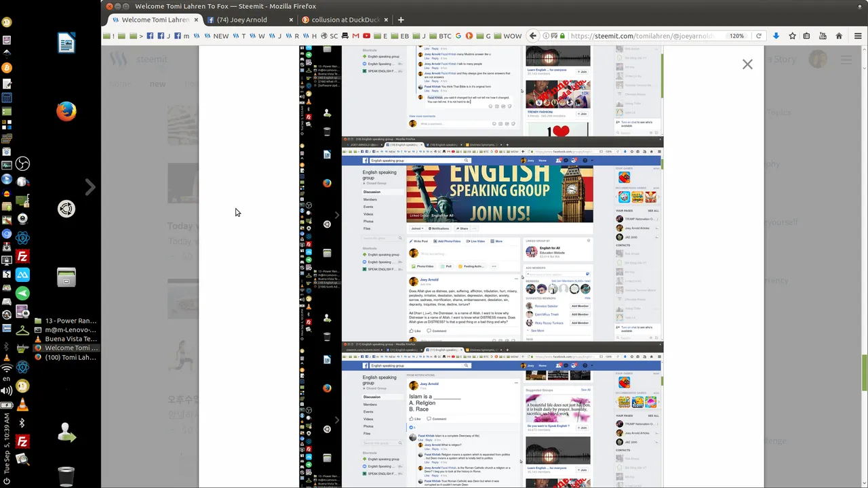Screen dimensions: 868x488
Task: Go back with the browser back arrow
Action: pyautogui.click(x=533, y=36)
